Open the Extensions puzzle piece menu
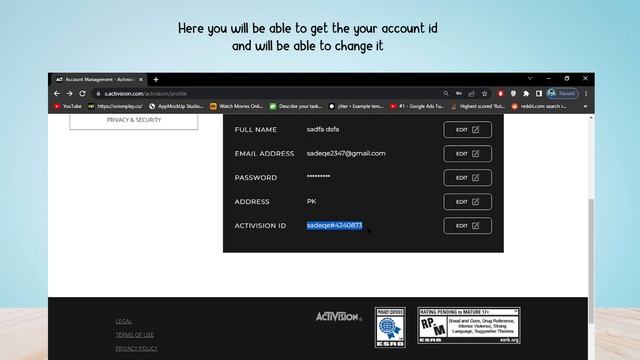Screen dimensions: 640x360 (x=526, y=93)
